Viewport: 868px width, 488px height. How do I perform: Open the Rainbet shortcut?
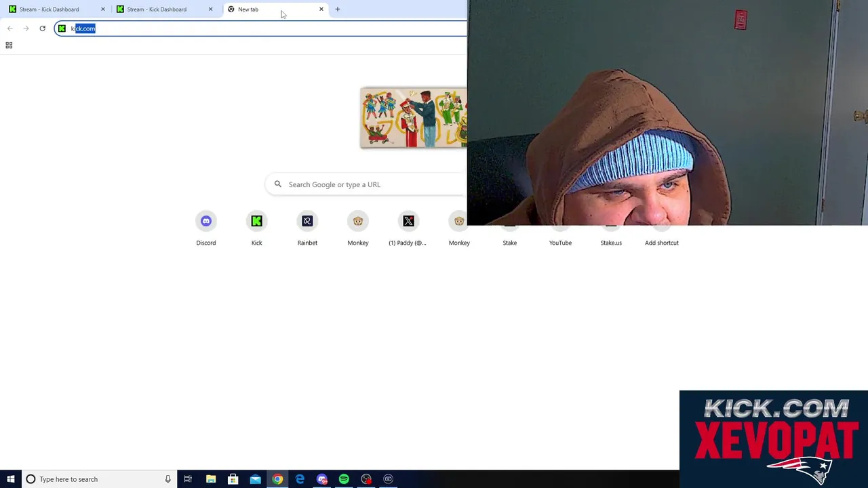click(307, 228)
